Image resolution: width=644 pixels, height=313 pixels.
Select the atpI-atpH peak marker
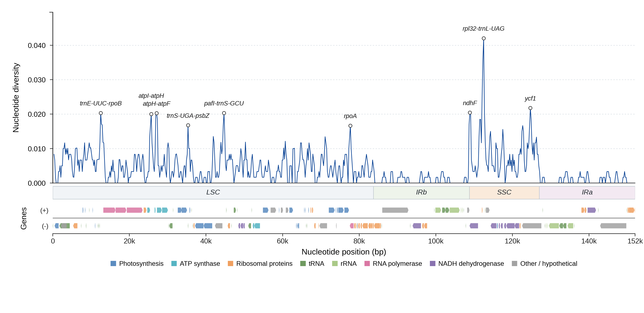click(151, 114)
